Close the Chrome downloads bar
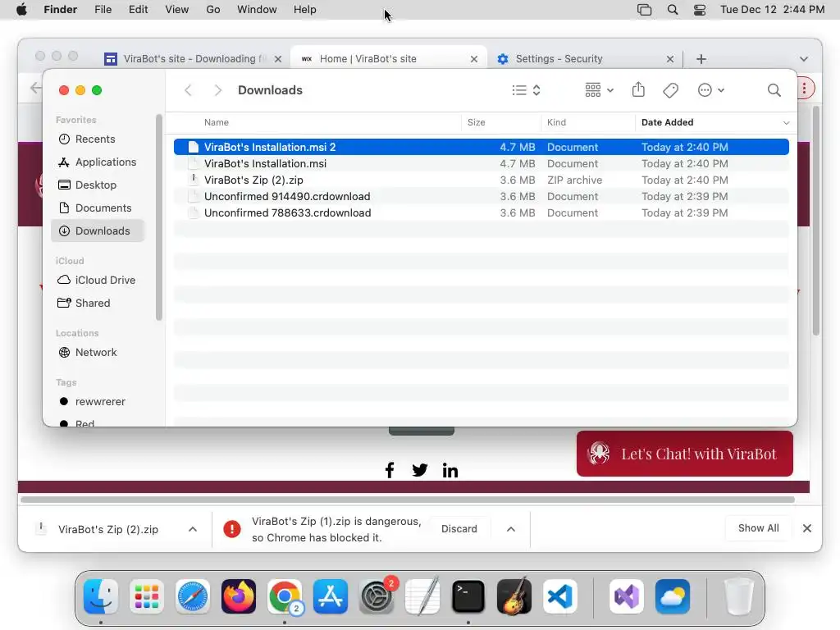The image size is (840, 630). (x=807, y=528)
